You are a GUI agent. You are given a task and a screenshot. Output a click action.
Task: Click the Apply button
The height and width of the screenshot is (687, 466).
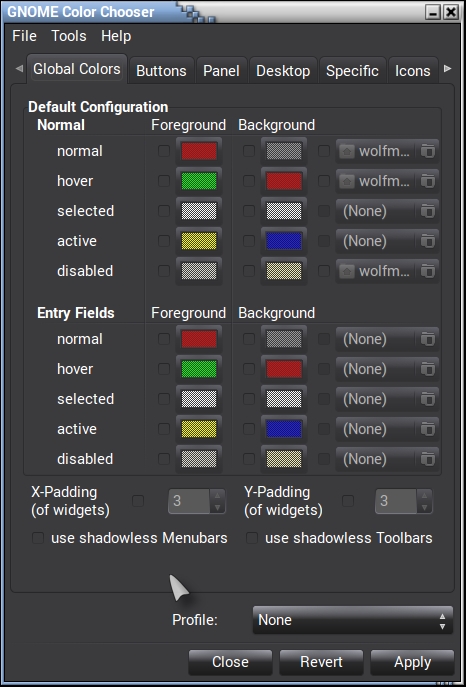click(x=413, y=662)
